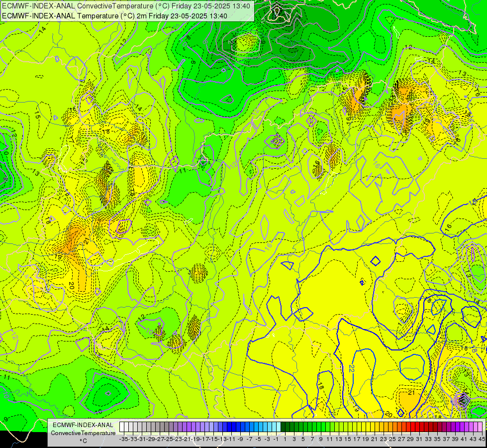Select the bright green legend swatch above 9
The height and width of the screenshot is (448, 487).
[x=319, y=427]
